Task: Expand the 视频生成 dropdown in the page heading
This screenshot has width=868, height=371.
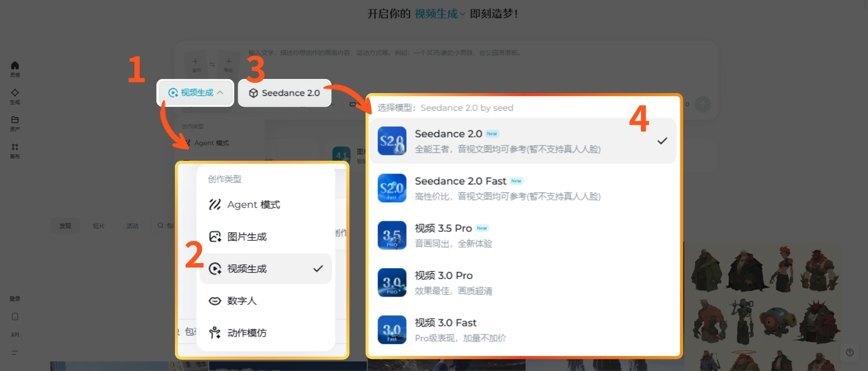Action: click(x=440, y=14)
